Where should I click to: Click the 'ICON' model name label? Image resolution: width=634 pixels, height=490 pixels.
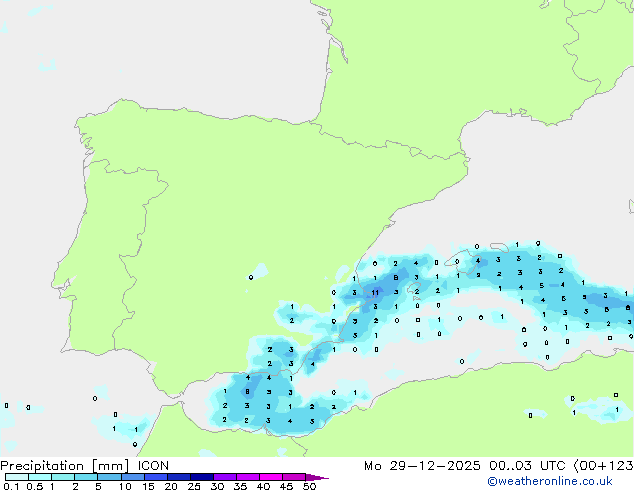tap(153, 466)
